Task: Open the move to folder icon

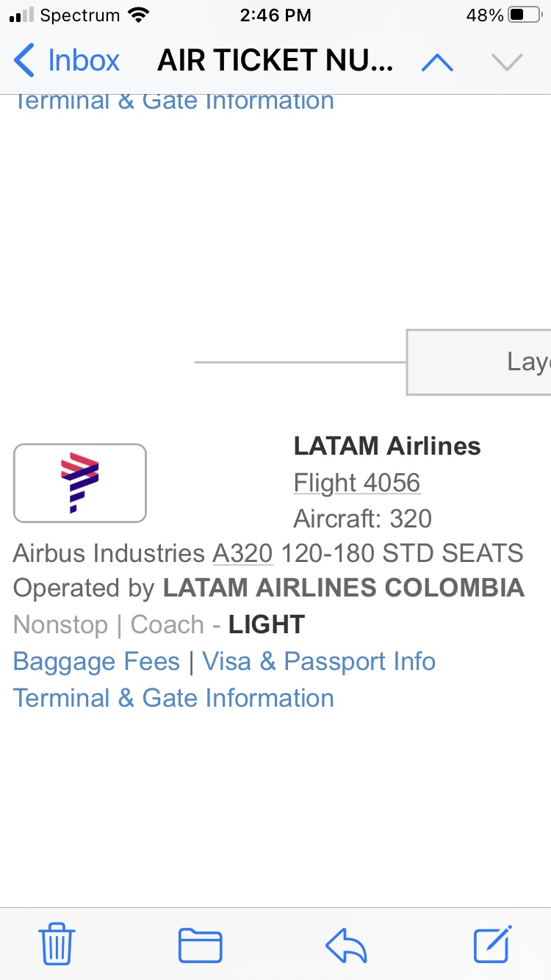Action: tap(200, 945)
